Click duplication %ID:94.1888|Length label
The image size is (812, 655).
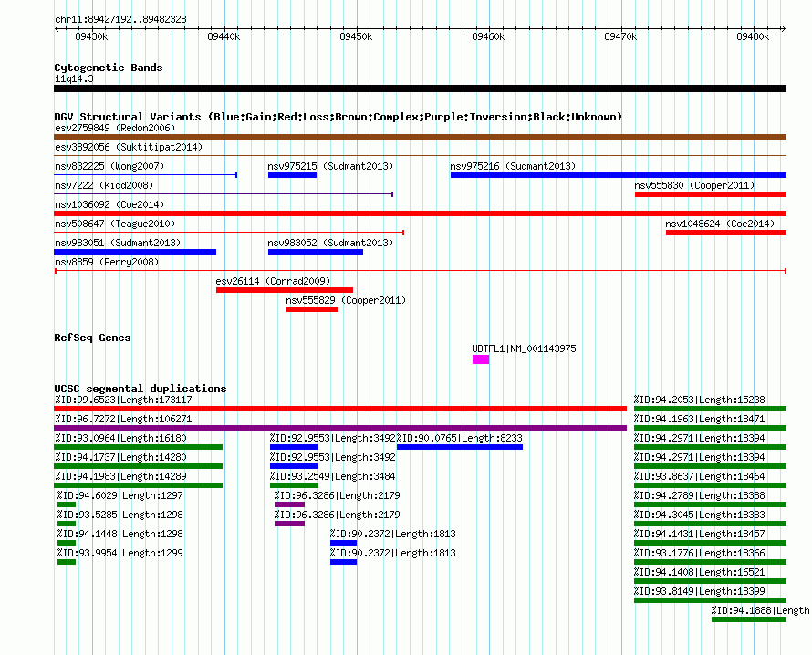coord(761,610)
